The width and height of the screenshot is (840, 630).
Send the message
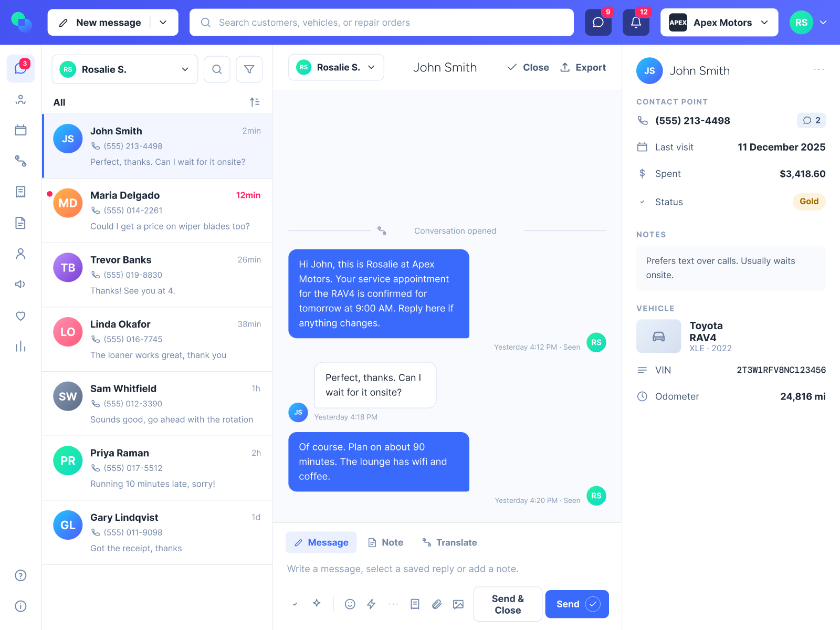(x=577, y=604)
